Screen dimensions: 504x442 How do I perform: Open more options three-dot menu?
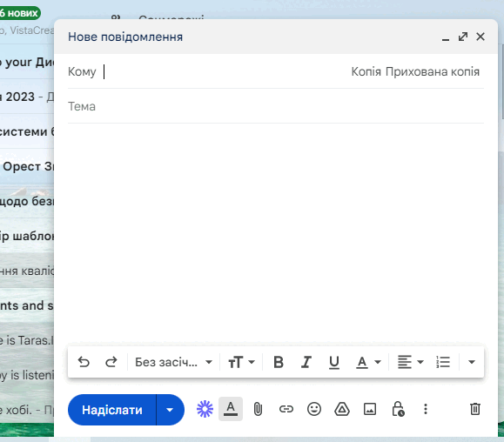tap(426, 409)
